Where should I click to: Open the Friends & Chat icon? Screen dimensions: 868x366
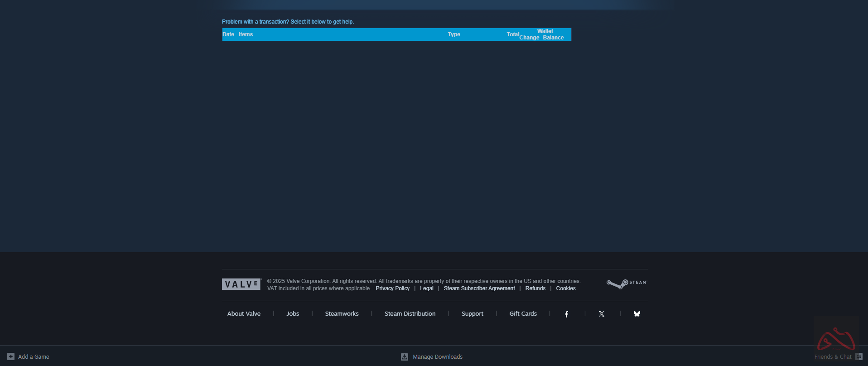tap(858, 356)
